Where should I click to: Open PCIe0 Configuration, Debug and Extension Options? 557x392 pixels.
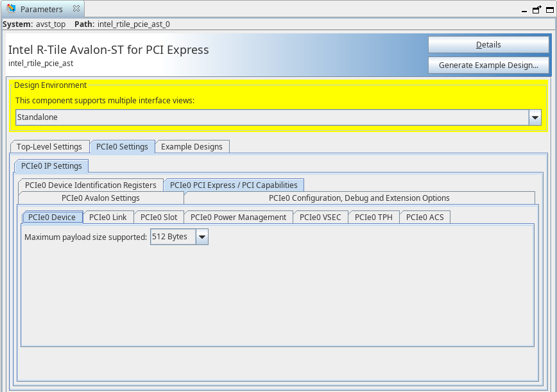(359, 198)
